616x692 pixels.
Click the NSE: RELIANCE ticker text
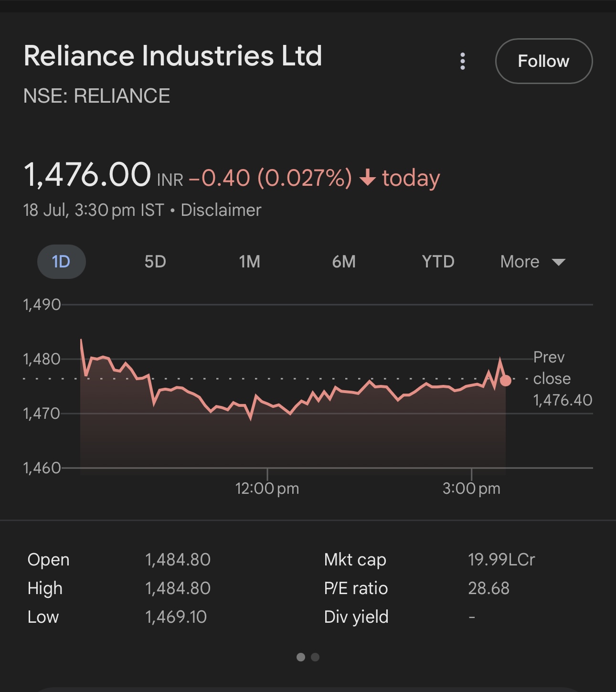97,96
